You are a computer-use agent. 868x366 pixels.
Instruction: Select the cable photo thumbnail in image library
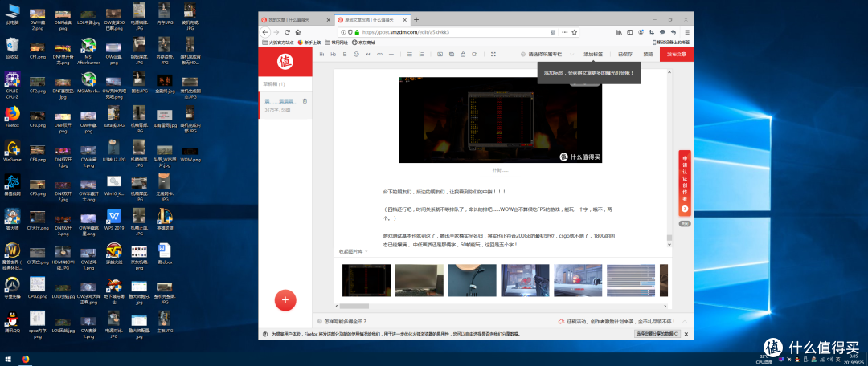pos(473,280)
